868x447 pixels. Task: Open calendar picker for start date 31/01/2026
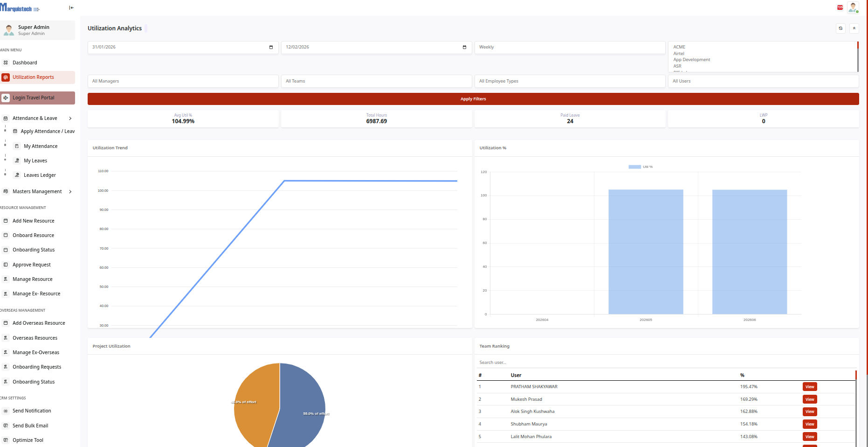click(271, 47)
